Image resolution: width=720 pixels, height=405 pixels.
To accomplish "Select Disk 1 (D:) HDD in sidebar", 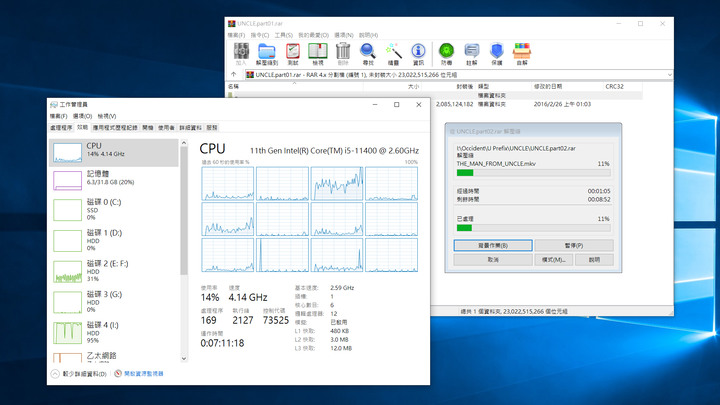I will (113, 240).
